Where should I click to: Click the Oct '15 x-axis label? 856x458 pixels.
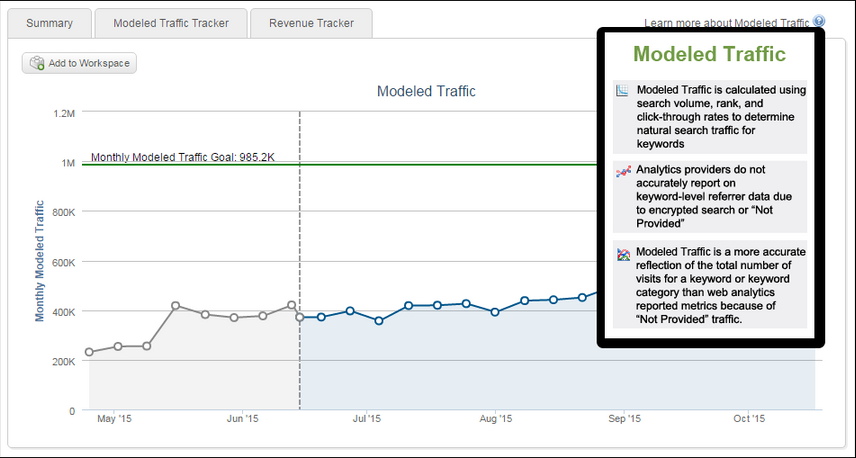[749, 419]
